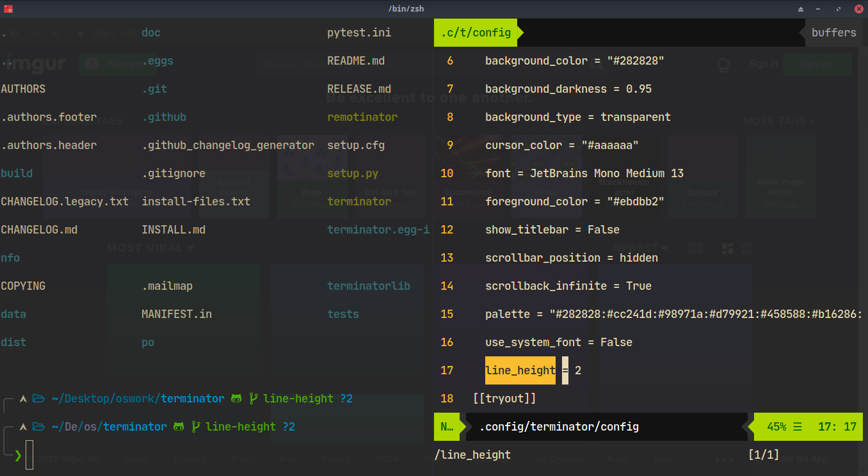Image resolution: width=868 pixels, height=476 pixels.
Task: Click the buffers label in the vim tabline
Action: pos(833,33)
